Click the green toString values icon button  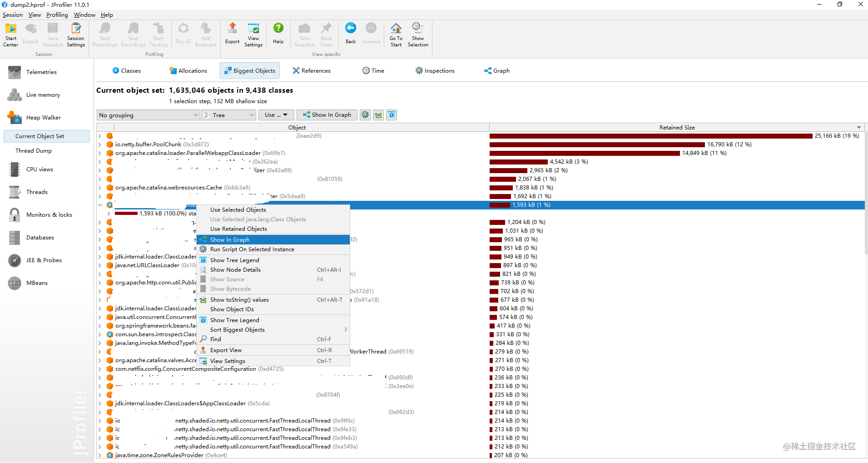[x=378, y=115]
